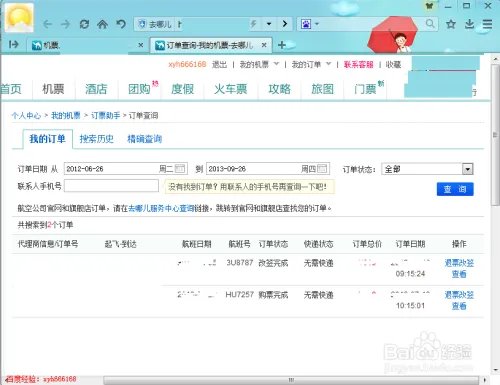Click the magnifier search icon
Screen dimensions: 500x385
(x=430, y=24)
